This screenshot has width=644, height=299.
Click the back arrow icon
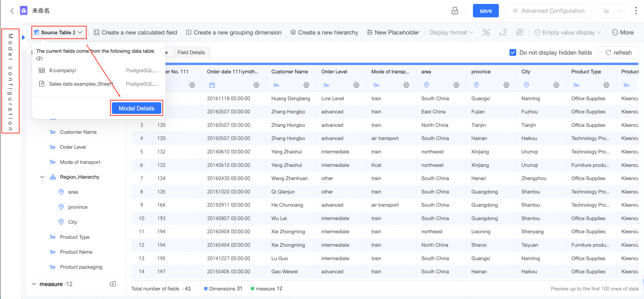tap(12, 11)
